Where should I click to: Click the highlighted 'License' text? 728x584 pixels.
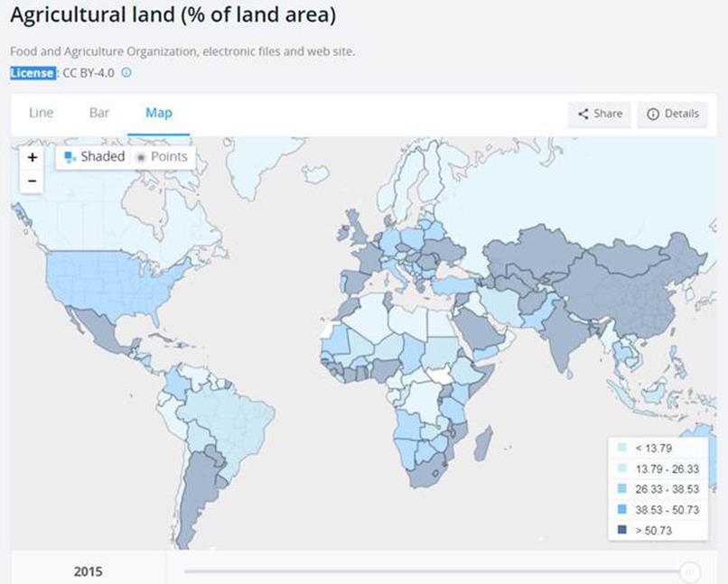pyautogui.click(x=33, y=73)
